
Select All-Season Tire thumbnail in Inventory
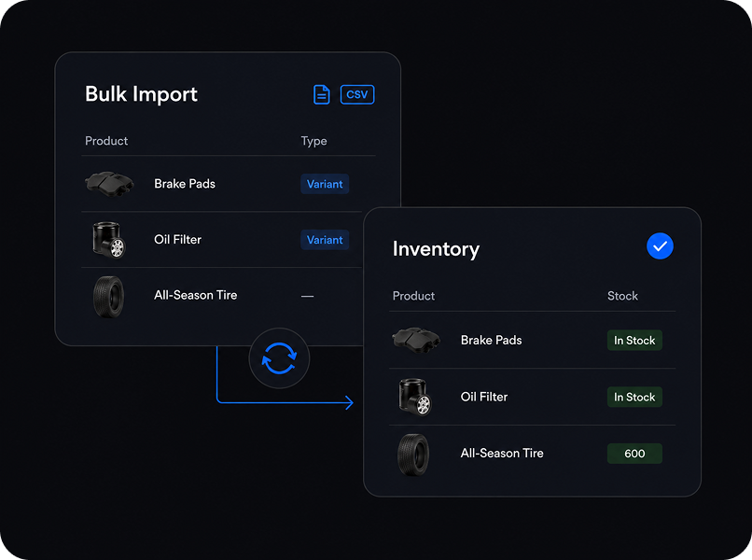coord(413,455)
